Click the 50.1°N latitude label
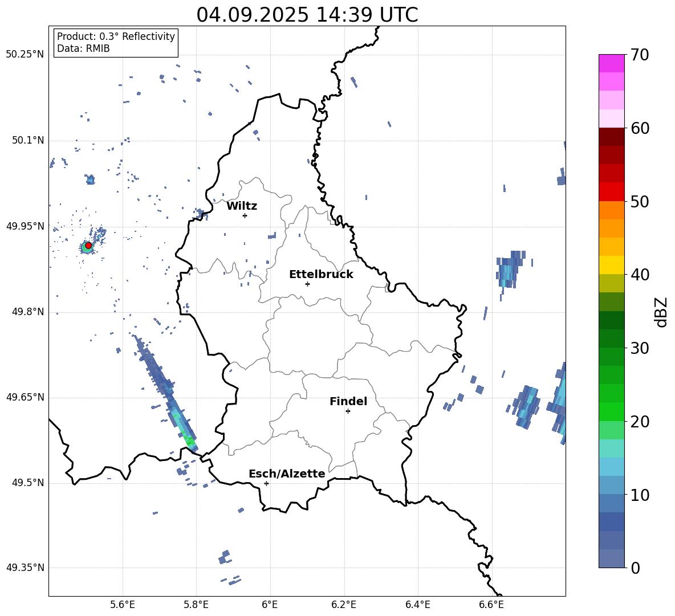Image resolution: width=675 pixels, height=616 pixels. 28,141
